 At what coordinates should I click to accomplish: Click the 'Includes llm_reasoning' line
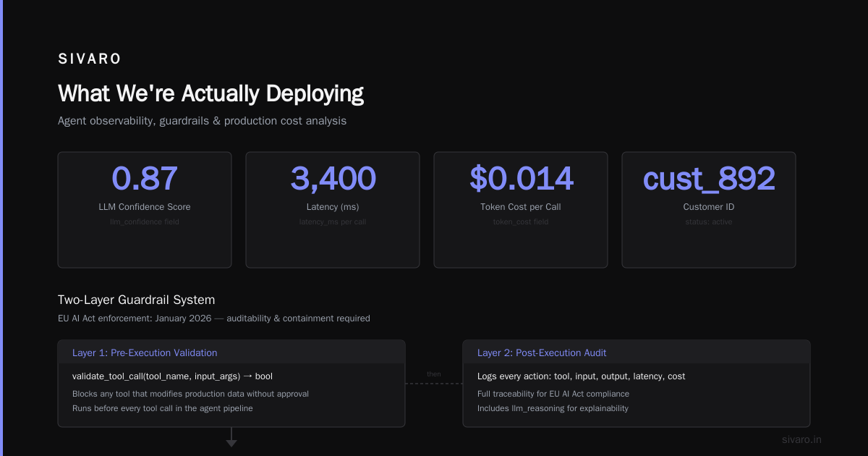coord(553,408)
